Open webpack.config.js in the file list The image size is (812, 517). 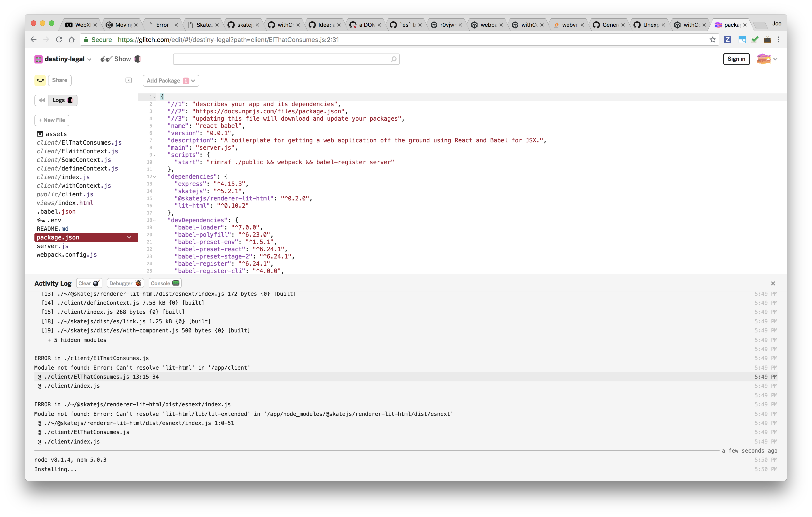pyautogui.click(x=67, y=254)
